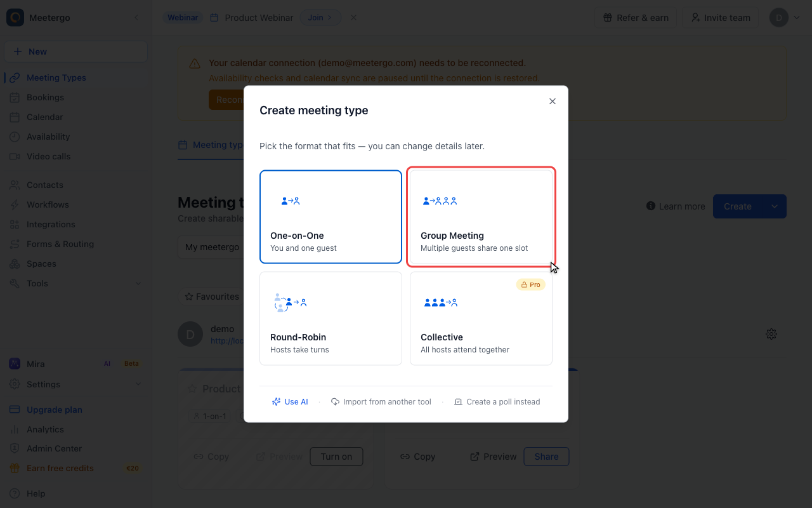Expand the Tools sidebar menu

point(76,283)
